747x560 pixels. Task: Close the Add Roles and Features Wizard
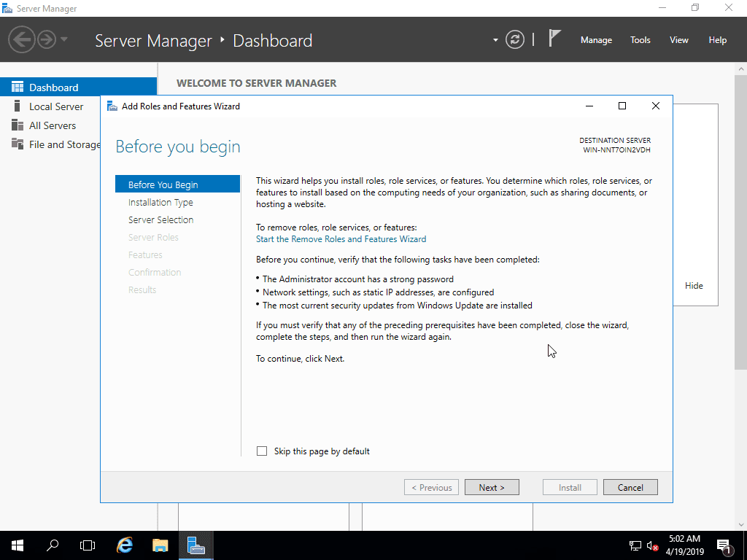coord(656,106)
